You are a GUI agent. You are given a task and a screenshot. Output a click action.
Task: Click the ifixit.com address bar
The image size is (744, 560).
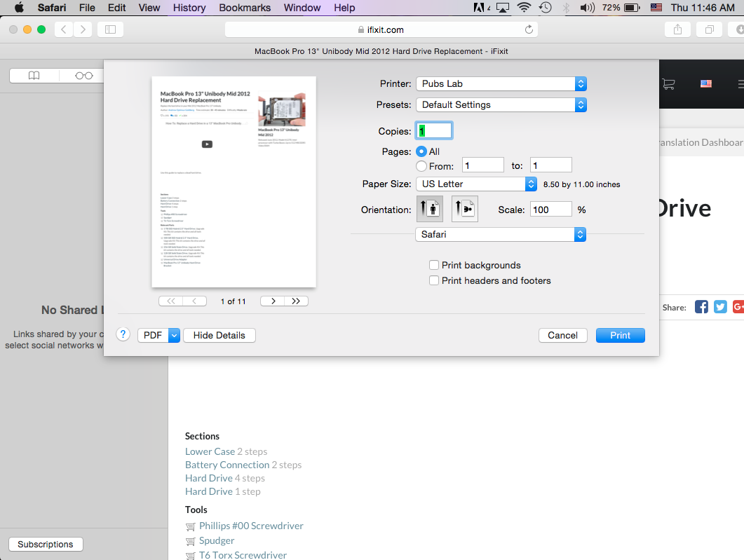click(x=381, y=29)
